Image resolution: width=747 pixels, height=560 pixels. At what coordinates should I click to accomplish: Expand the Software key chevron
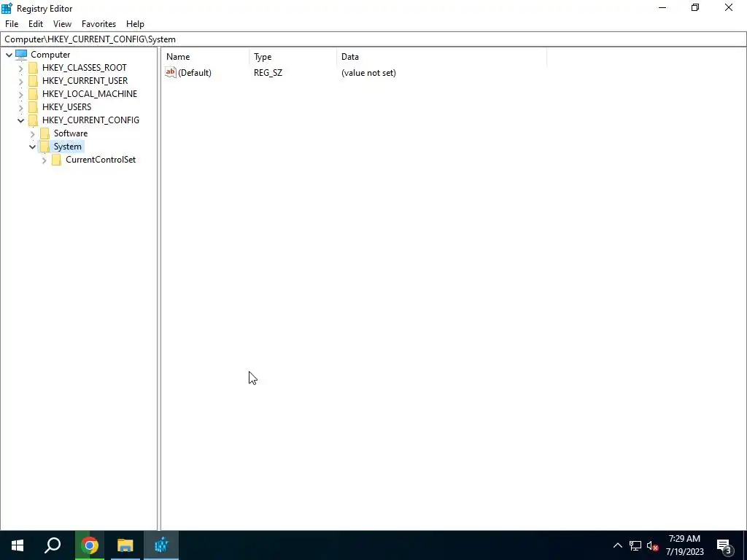tap(32, 134)
